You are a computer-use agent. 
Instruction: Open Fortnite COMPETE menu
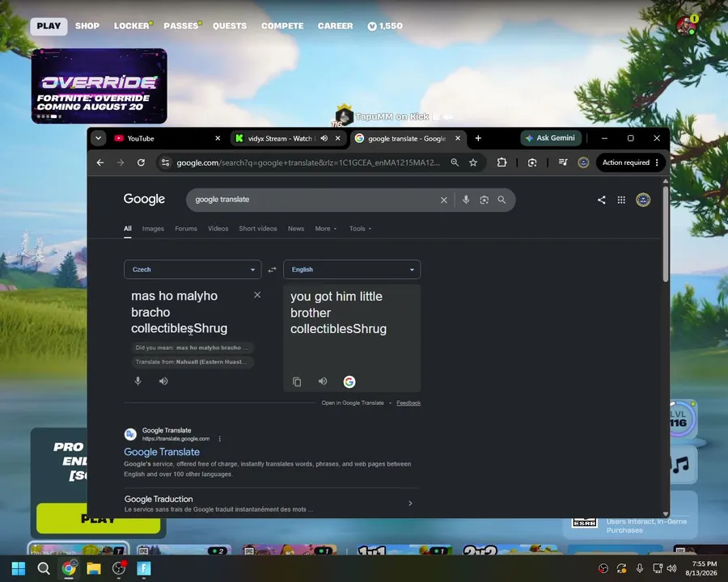click(x=282, y=26)
